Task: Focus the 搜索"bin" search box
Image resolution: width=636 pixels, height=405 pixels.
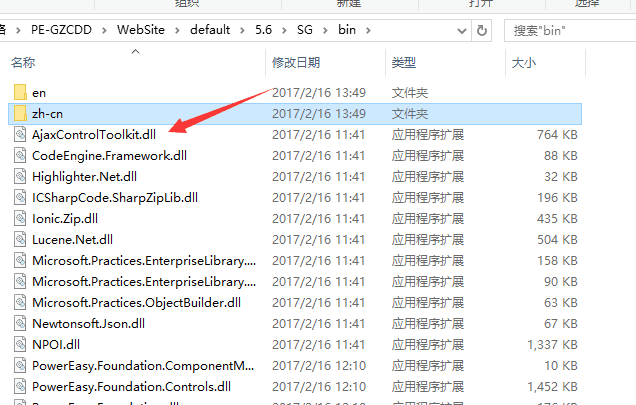Action: click(x=570, y=30)
